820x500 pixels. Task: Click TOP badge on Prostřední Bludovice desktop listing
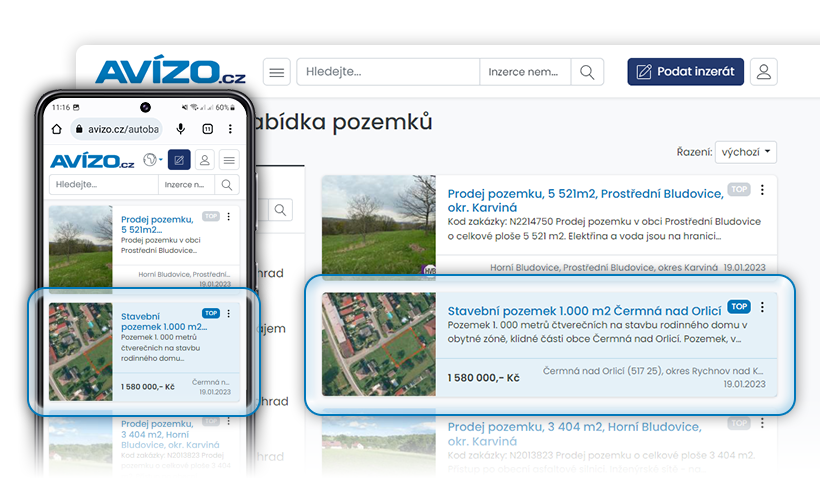739,189
